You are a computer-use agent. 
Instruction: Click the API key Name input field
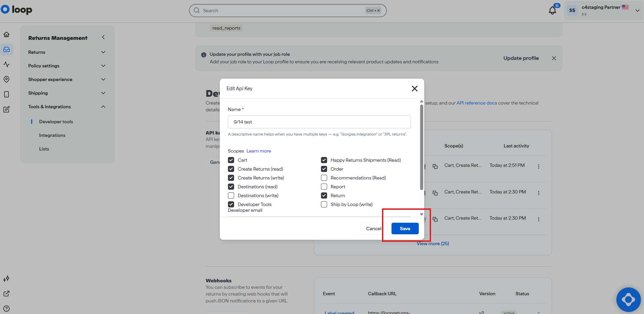pos(319,122)
